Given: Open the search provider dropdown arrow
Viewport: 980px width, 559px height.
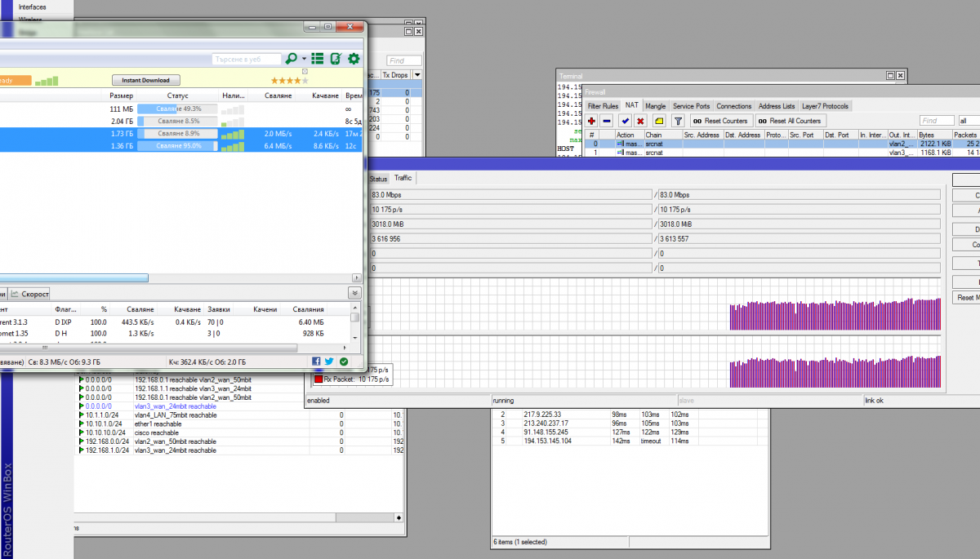Looking at the screenshot, I should [304, 59].
